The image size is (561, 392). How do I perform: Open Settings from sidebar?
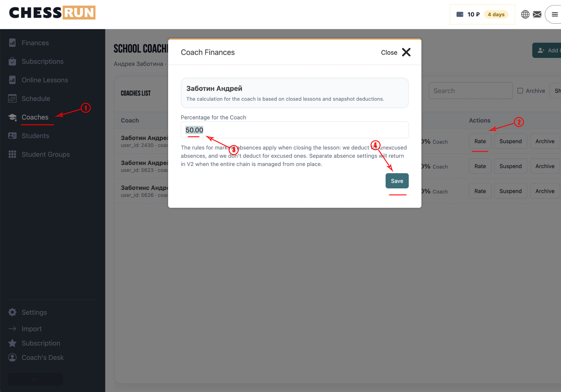tap(34, 313)
